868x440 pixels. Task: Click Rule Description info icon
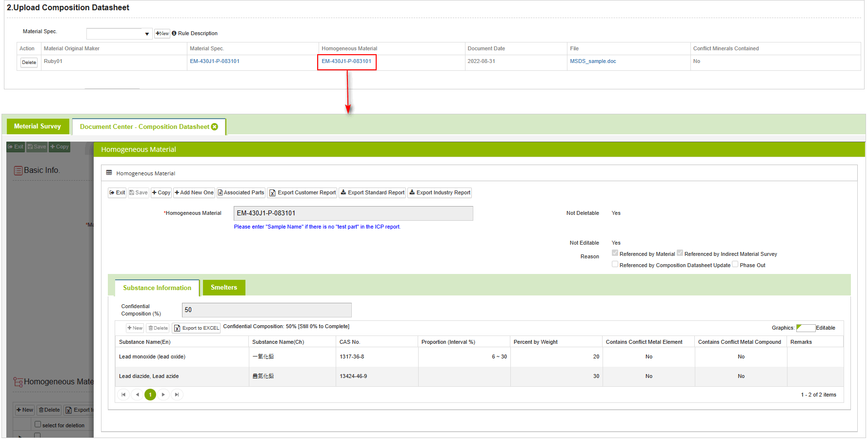(174, 34)
